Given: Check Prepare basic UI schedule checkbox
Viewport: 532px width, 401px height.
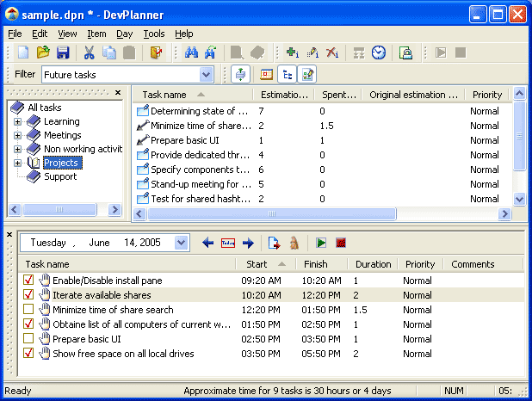Looking at the screenshot, I should (28, 338).
